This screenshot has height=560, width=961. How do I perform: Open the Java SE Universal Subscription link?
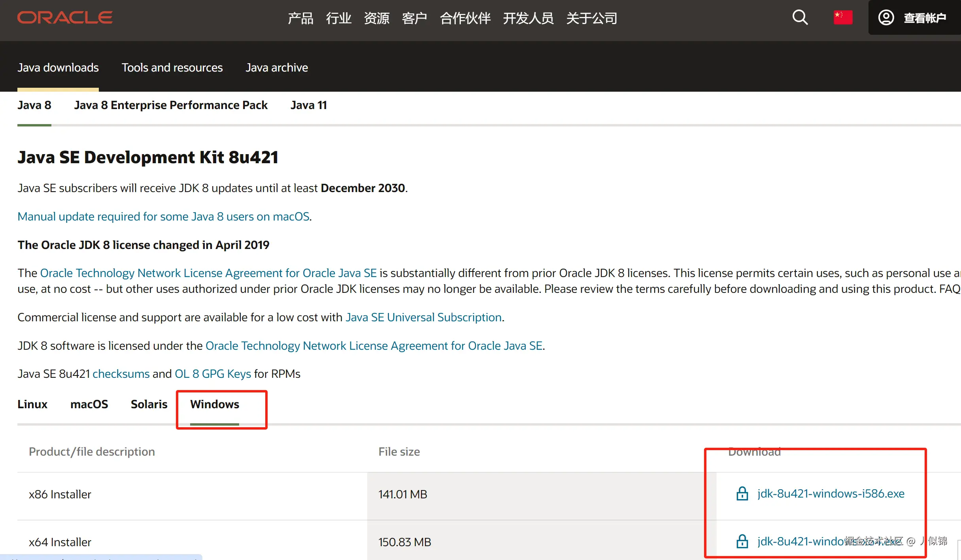point(423,317)
